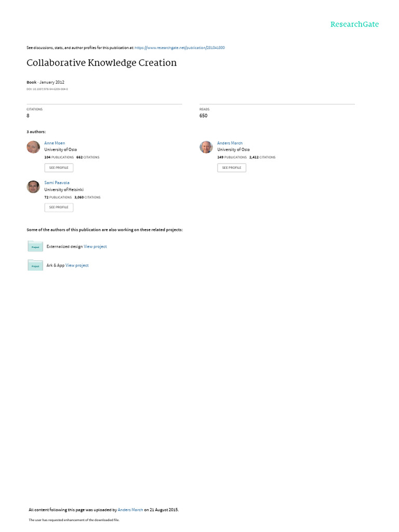Click the Externalized design project folder icon
This screenshot has height=532, width=399.
tap(35, 246)
